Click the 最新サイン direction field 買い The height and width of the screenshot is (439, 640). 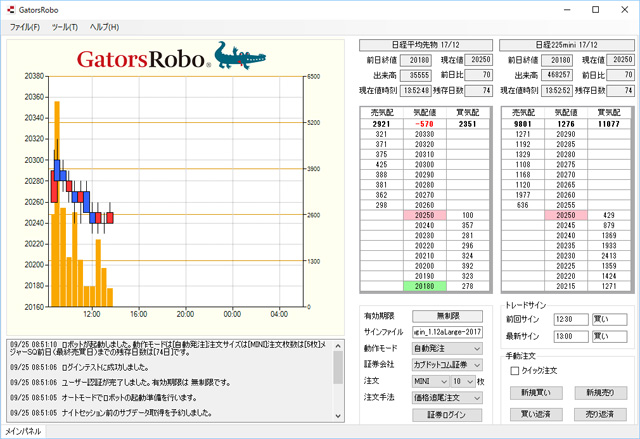(x=609, y=337)
